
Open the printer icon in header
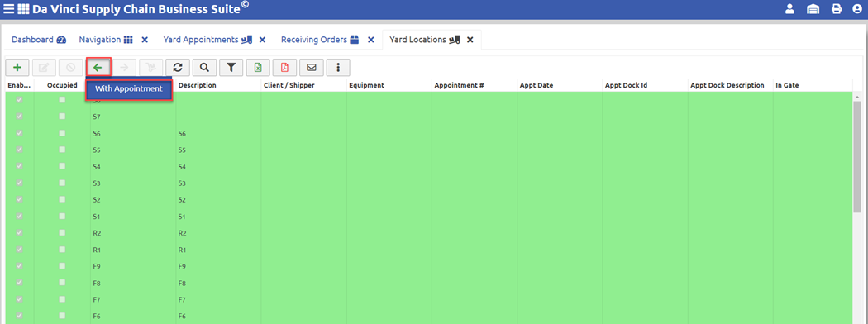coord(837,9)
